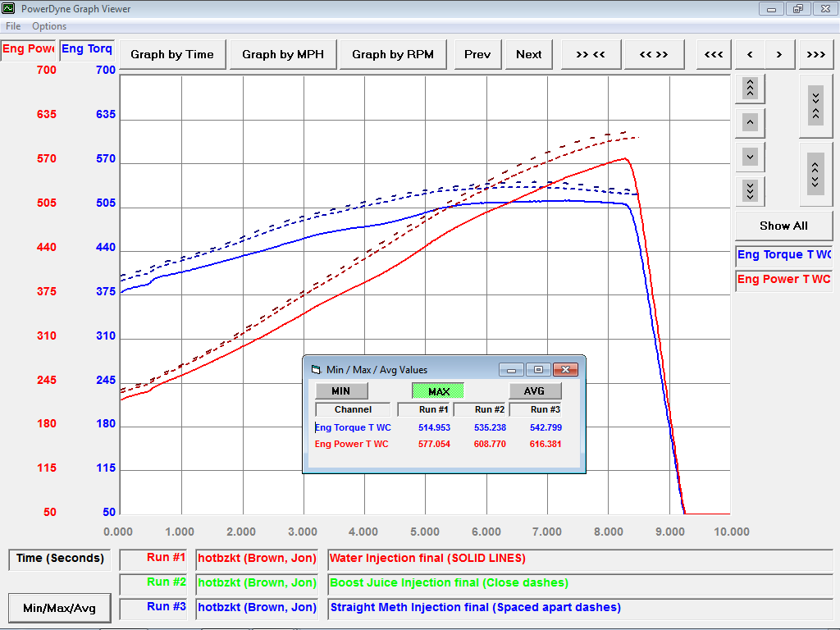Pan graph far right with '>>>' button
Screen dimensions: 840x630
click(x=816, y=54)
